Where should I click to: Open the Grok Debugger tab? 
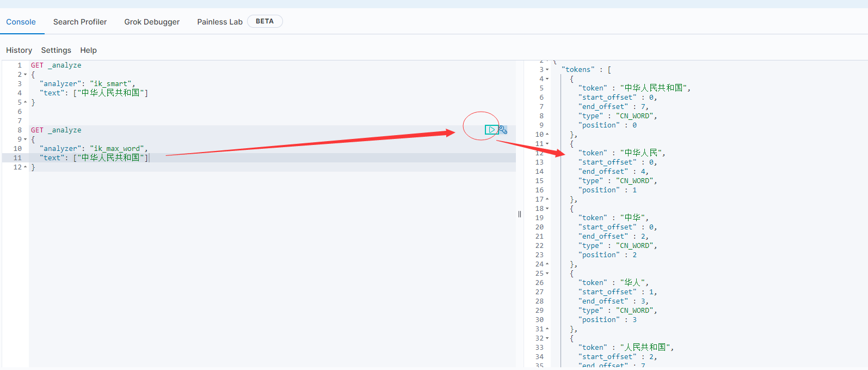(x=152, y=22)
